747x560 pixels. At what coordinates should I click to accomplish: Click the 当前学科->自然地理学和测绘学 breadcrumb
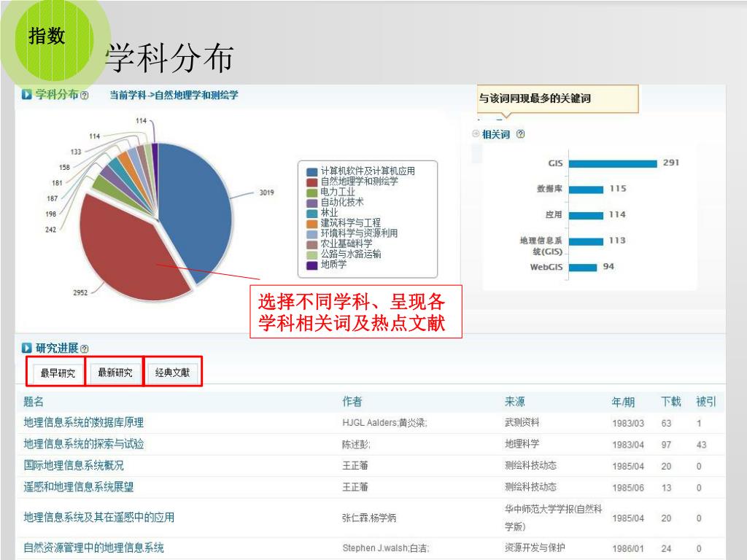(x=174, y=95)
